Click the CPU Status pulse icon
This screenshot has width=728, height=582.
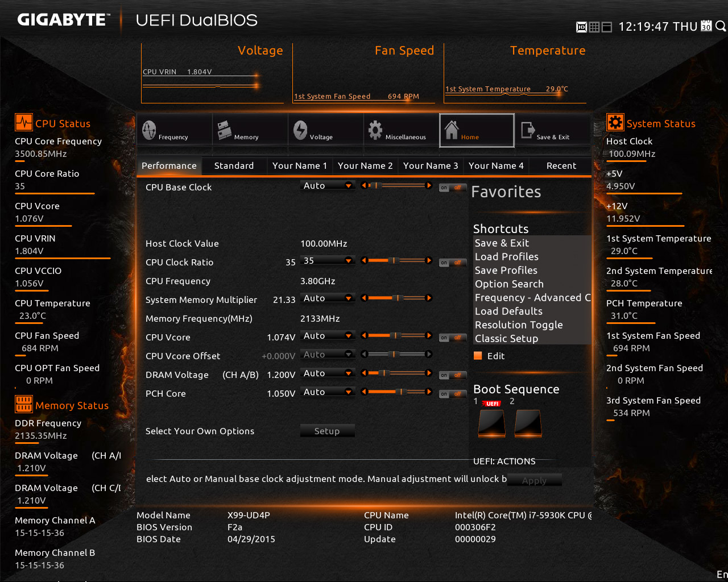pyautogui.click(x=24, y=123)
